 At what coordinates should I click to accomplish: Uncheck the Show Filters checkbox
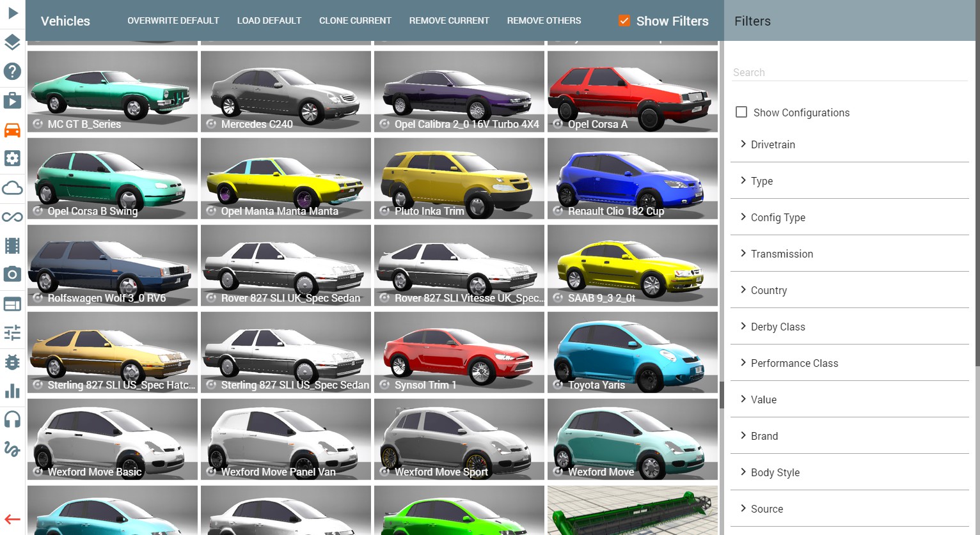pos(624,20)
